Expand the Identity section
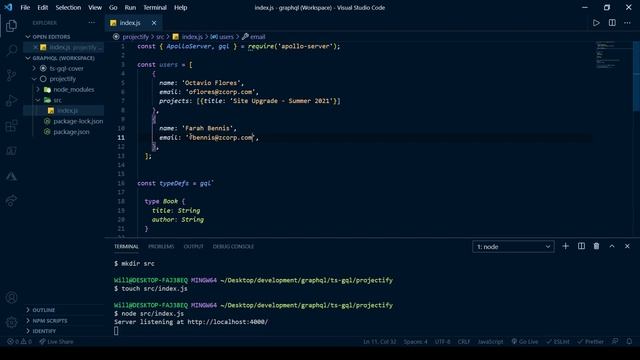 (64, 331)
